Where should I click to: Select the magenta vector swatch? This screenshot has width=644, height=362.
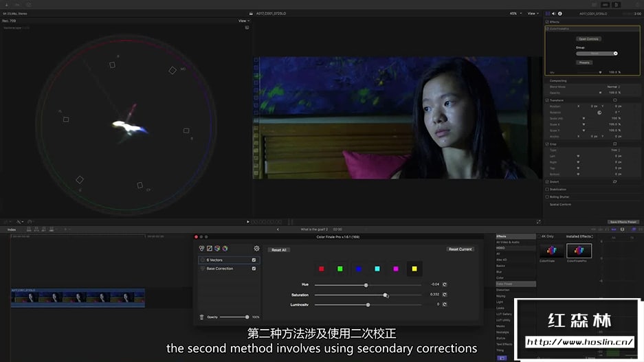click(x=395, y=269)
